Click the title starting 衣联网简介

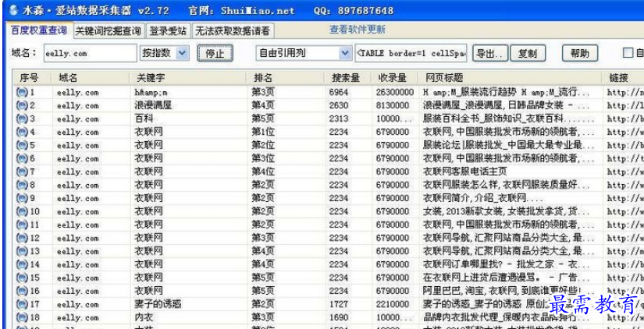click(x=484, y=198)
